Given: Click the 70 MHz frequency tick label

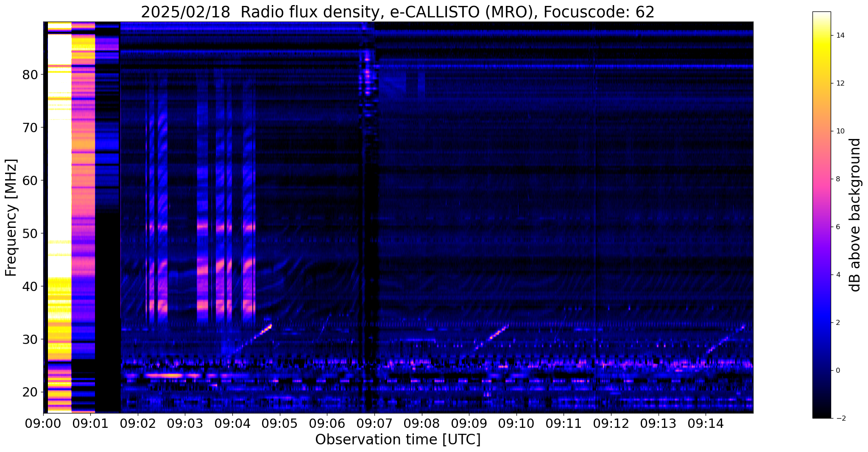Looking at the screenshot, I should 31,128.
